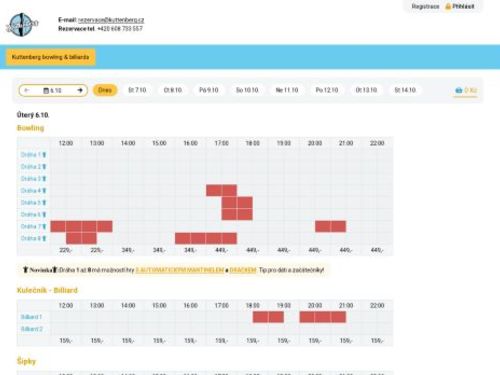Select the Dráha 2 lane label

coord(30,167)
